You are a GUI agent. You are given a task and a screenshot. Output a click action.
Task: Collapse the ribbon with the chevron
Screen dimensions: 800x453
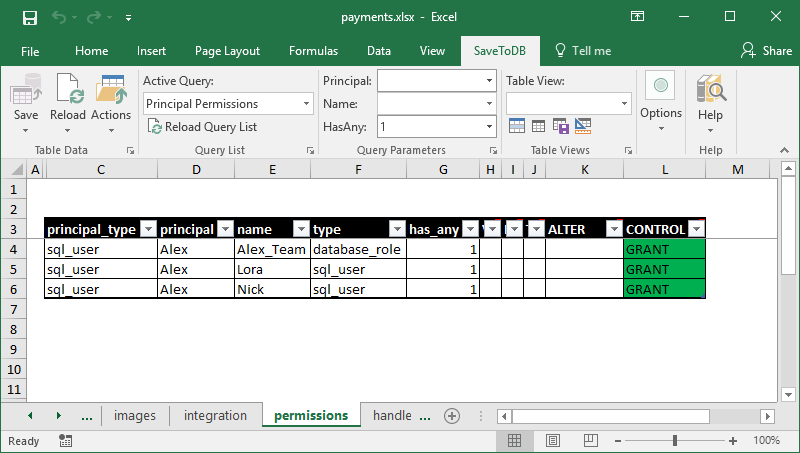(x=784, y=150)
